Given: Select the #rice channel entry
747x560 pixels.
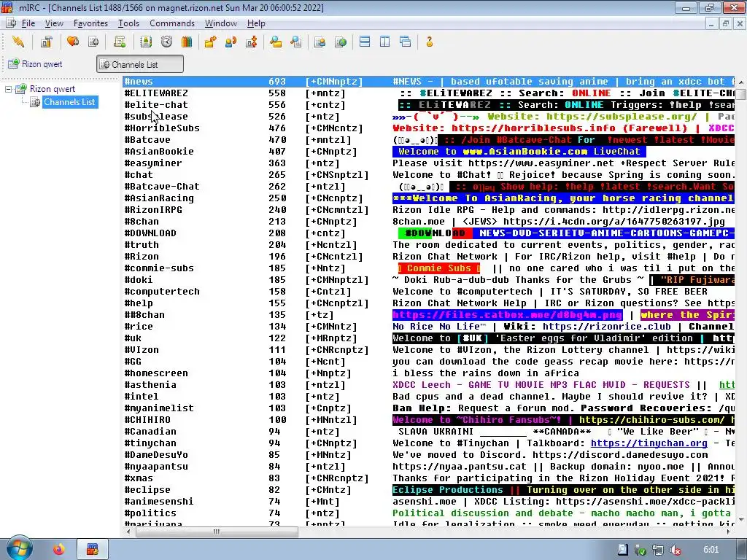Looking at the screenshot, I should [429, 327].
